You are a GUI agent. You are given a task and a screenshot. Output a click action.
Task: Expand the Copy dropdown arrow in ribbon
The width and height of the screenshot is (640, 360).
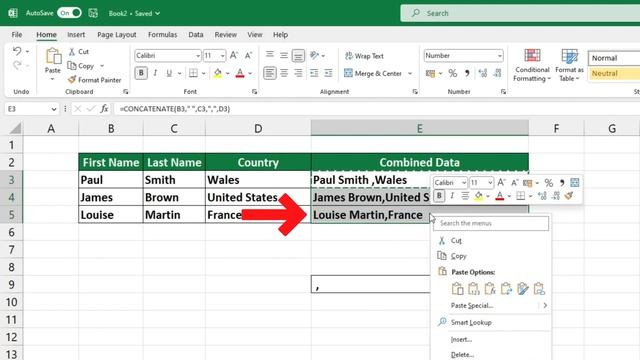coord(102,66)
